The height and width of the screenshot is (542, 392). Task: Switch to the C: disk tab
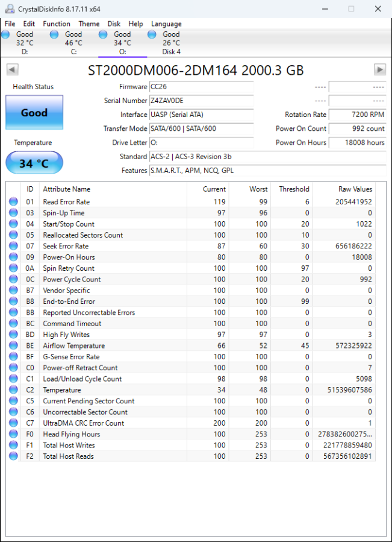[x=73, y=43]
